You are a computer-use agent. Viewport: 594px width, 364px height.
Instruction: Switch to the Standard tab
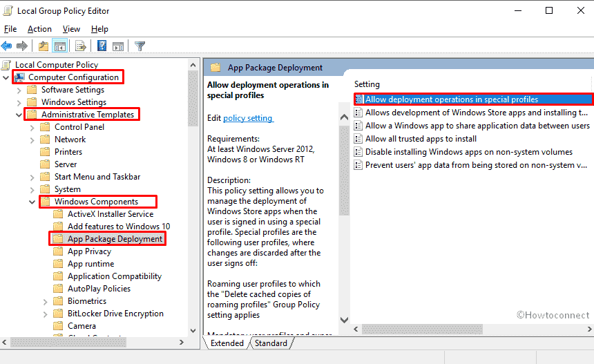pos(271,343)
